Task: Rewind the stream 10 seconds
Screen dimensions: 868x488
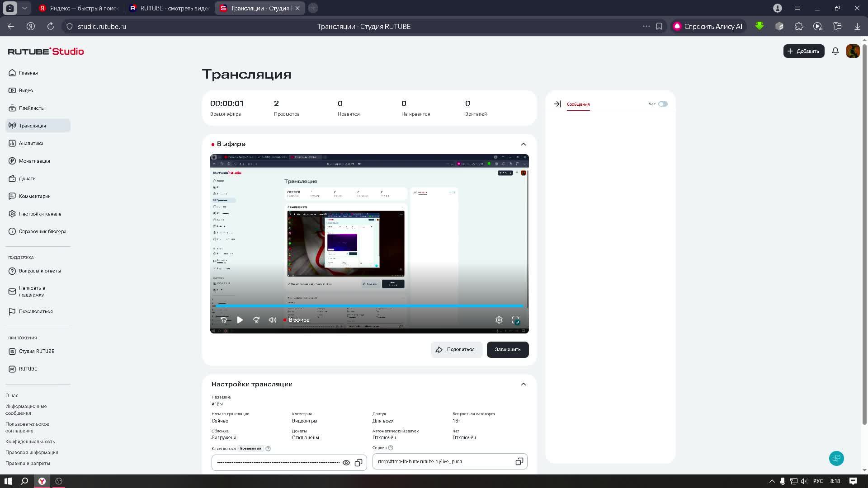Action: point(224,320)
